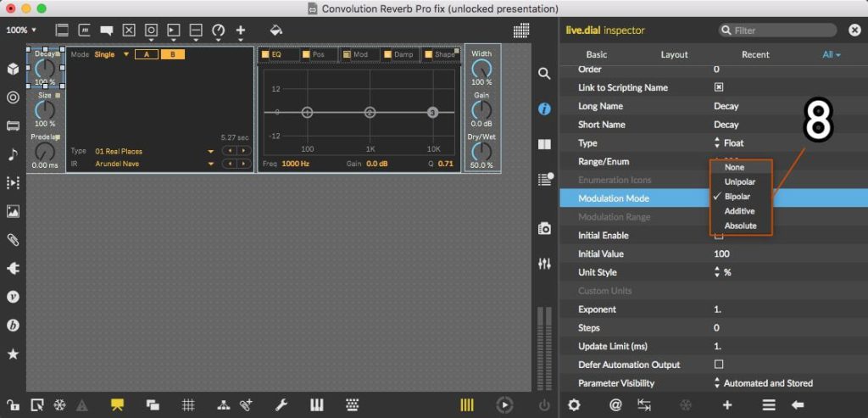Click the hamburger list icon in inspector footer
The height and width of the screenshot is (418, 868).
[x=769, y=404]
